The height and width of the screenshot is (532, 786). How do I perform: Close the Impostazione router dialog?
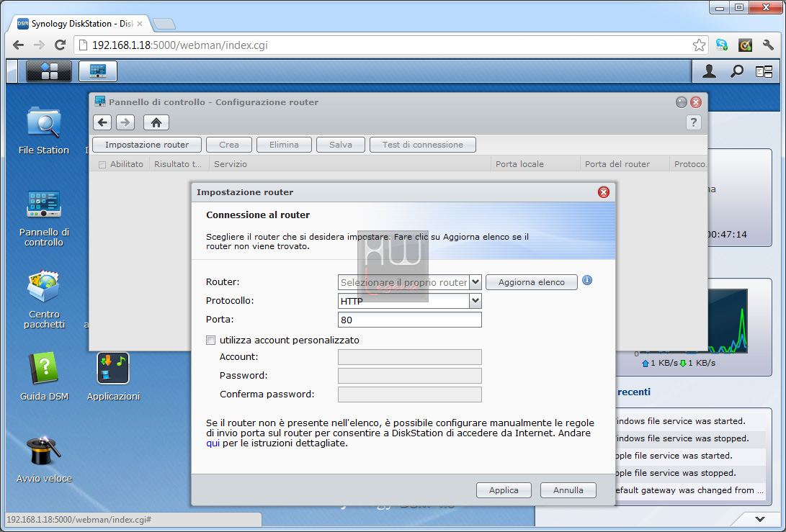coord(604,192)
